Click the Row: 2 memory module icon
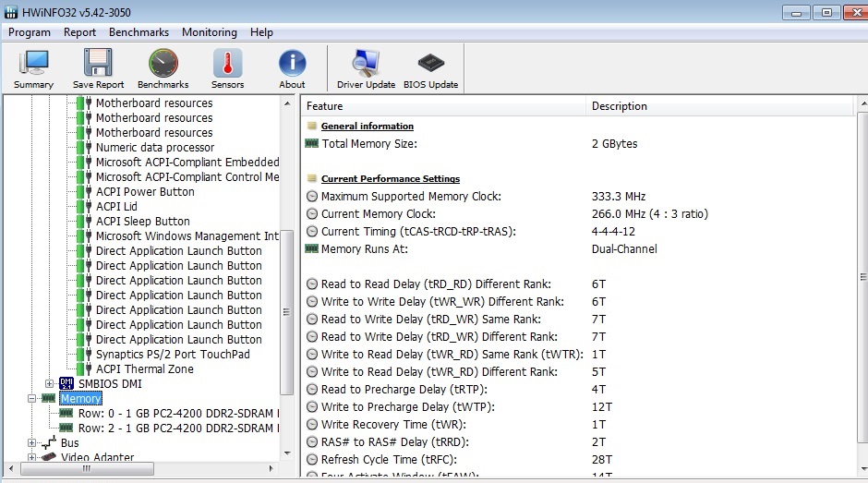868x483 pixels. point(66,428)
